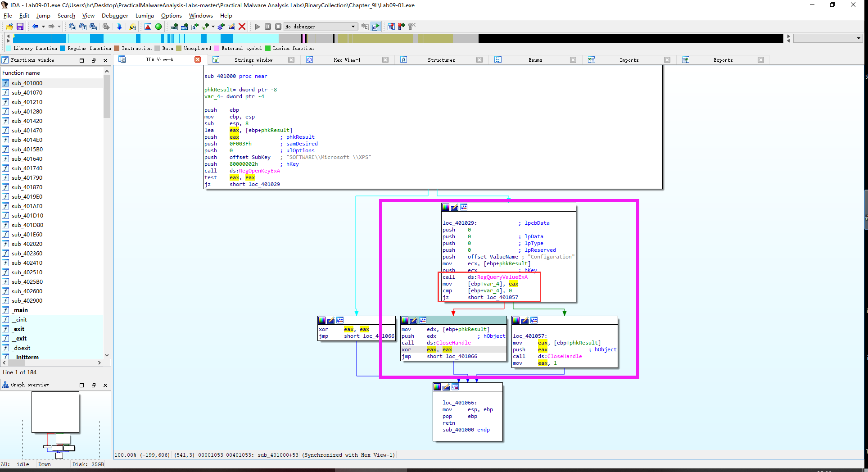Open the dropdown next to the forward arrow
The image size is (868, 472).
tap(59, 27)
